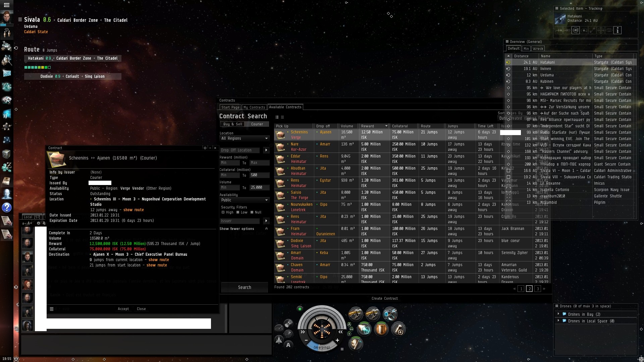Open the Public availability dropdown
The height and width of the screenshot is (362, 644).
click(x=245, y=200)
